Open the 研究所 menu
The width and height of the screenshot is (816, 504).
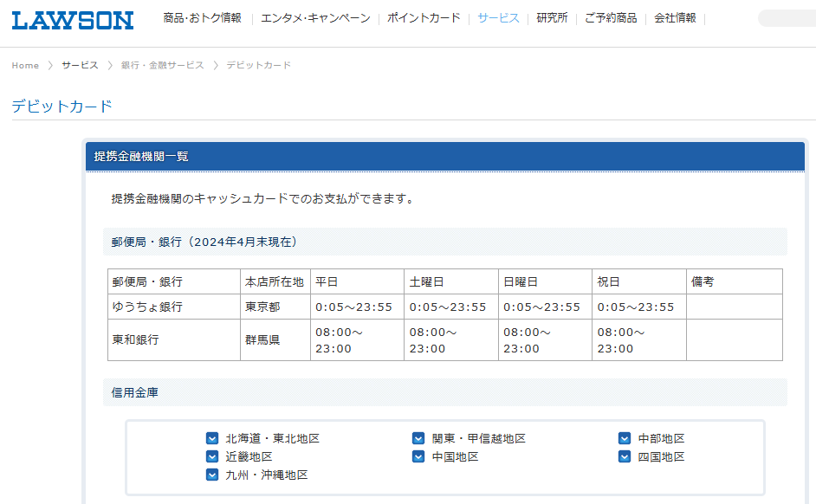pos(552,18)
